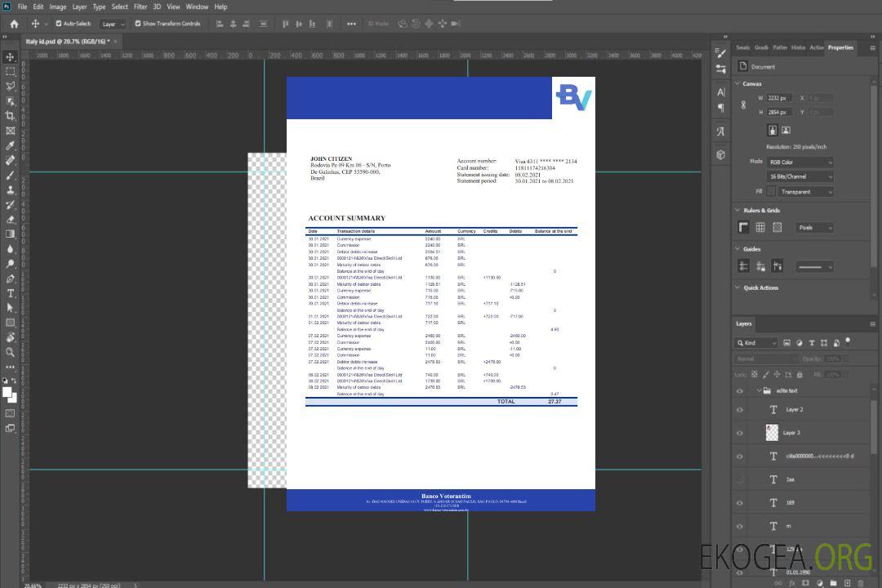Select the Path Selection tool
882x588 pixels.
(x=10, y=308)
